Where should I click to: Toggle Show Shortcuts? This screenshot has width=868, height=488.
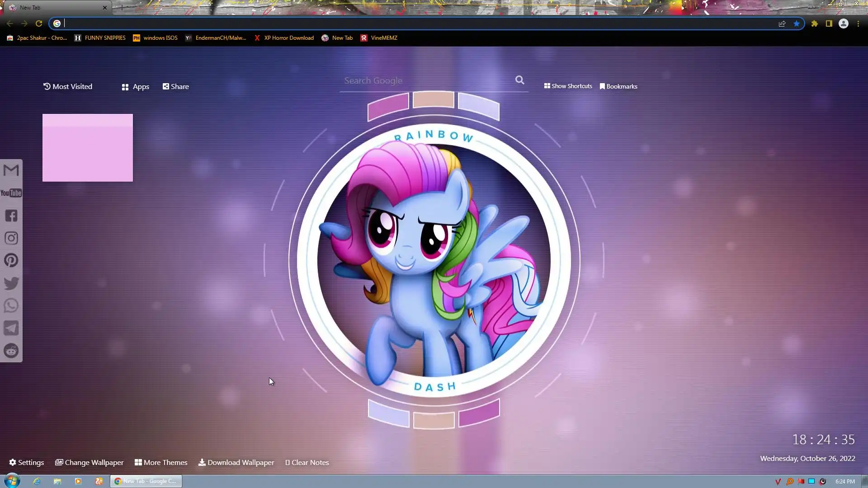coord(568,86)
